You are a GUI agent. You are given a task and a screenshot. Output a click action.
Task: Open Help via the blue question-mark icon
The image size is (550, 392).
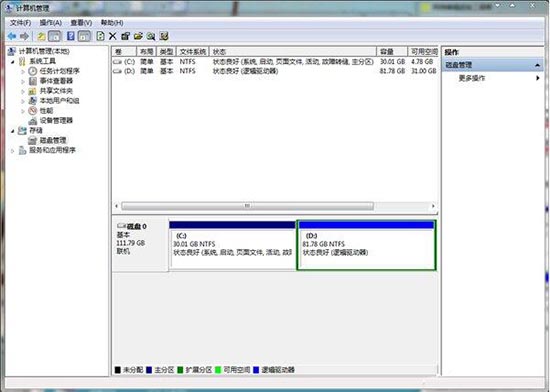[x=71, y=36]
